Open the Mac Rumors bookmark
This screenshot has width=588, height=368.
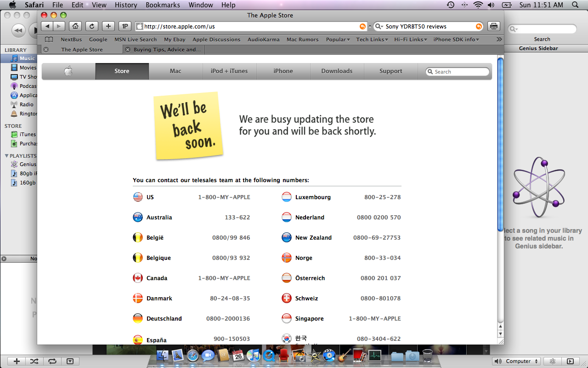point(302,40)
